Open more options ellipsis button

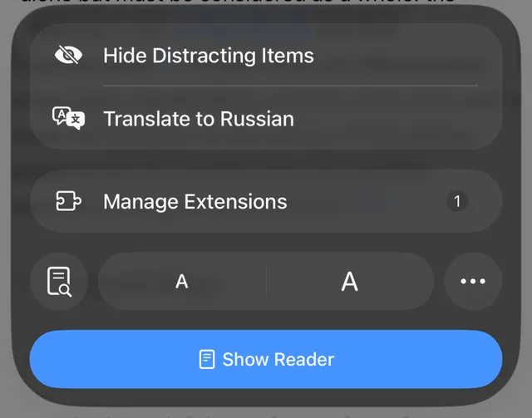pyautogui.click(x=473, y=281)
